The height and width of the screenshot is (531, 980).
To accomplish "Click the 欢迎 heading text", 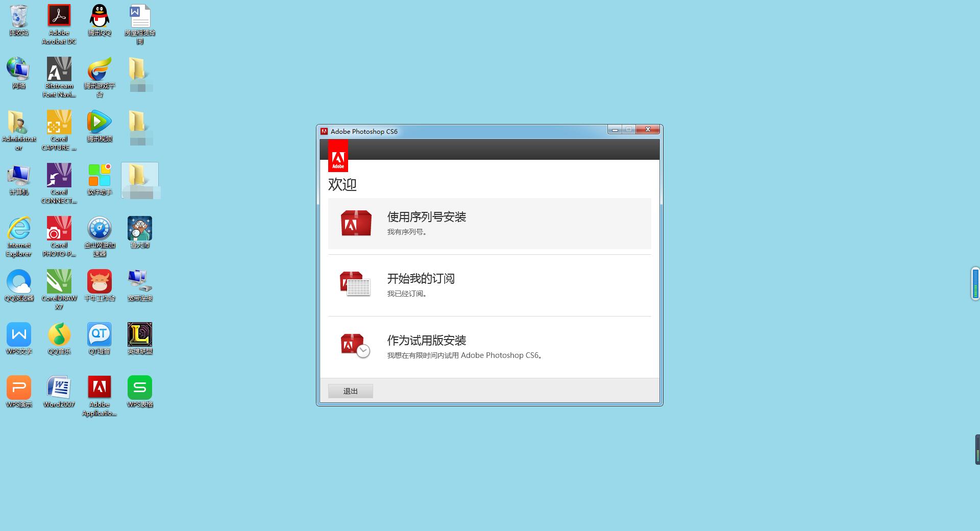I will 342,184.
